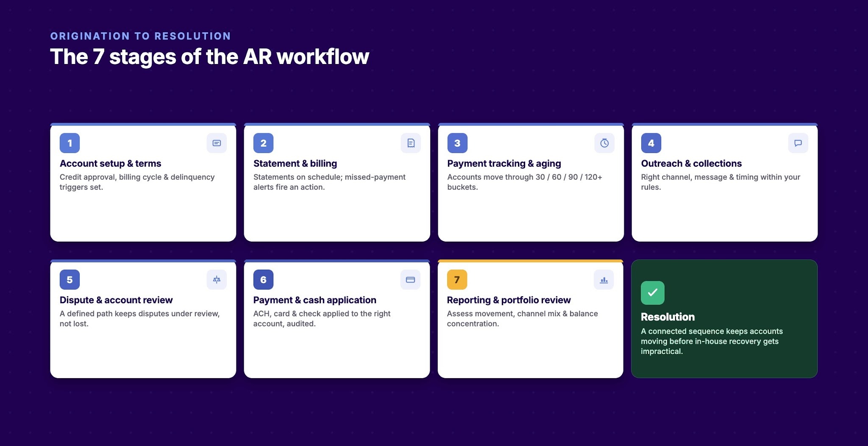Select the 'Payment & cash application' heading

(314, 300)
